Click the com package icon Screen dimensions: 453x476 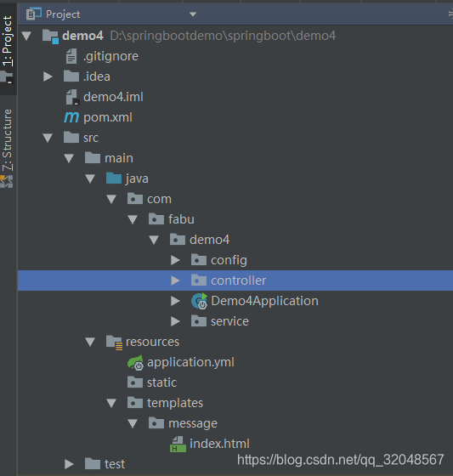[x=135, y=199]
